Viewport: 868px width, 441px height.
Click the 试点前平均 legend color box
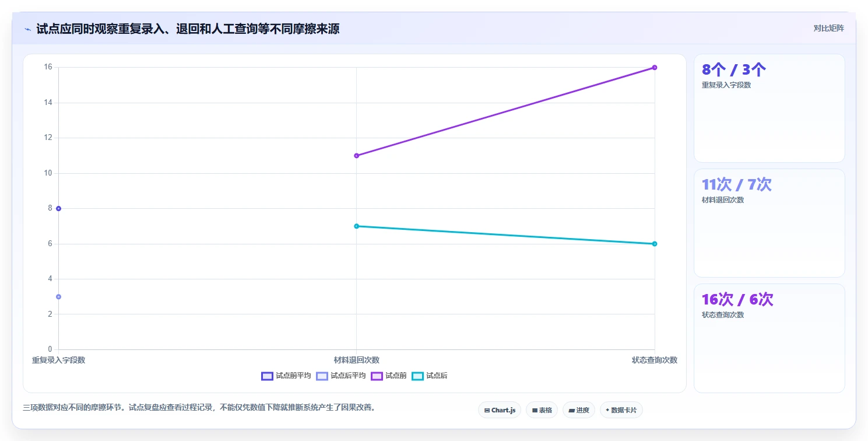pos(267,376)
